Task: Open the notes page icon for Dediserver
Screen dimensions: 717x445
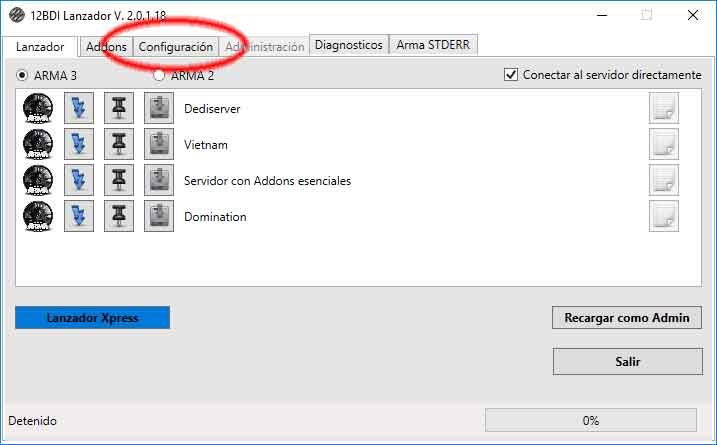Action: pos(664,108)
